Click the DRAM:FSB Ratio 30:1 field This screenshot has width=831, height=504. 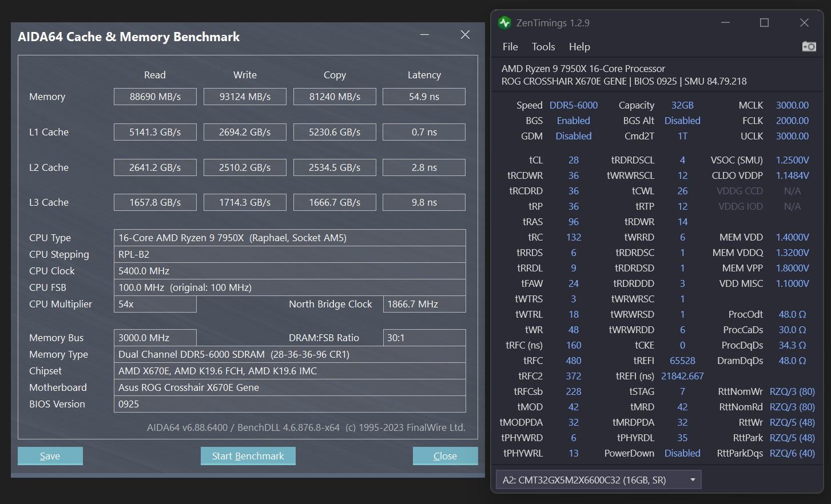[424, 338]
